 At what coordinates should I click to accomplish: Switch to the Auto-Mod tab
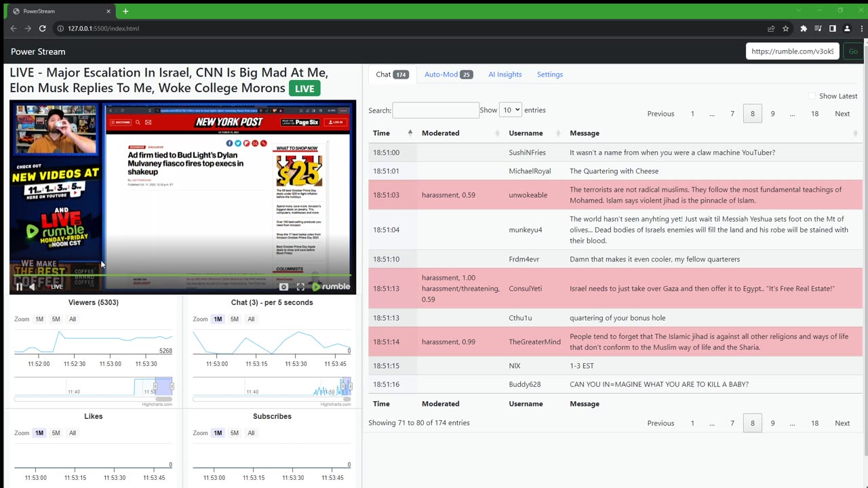(x=448, y=75)
